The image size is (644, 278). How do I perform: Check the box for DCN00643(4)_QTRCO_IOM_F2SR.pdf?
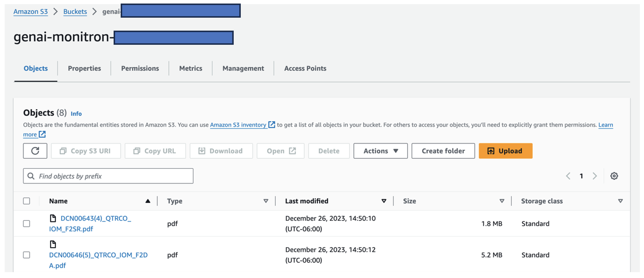point(26,224)
